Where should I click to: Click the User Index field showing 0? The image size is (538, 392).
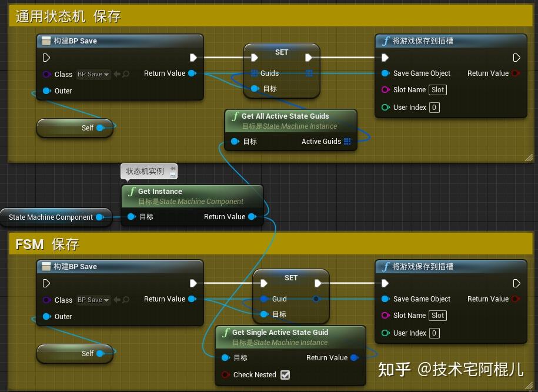pos(434,107)
